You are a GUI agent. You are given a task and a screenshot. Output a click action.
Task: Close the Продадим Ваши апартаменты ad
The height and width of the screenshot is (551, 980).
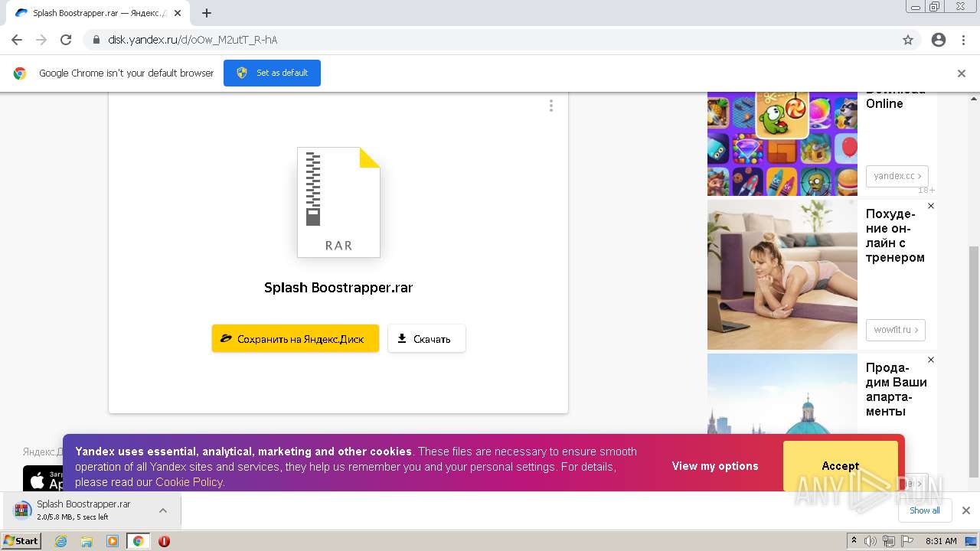coord(931,360)
